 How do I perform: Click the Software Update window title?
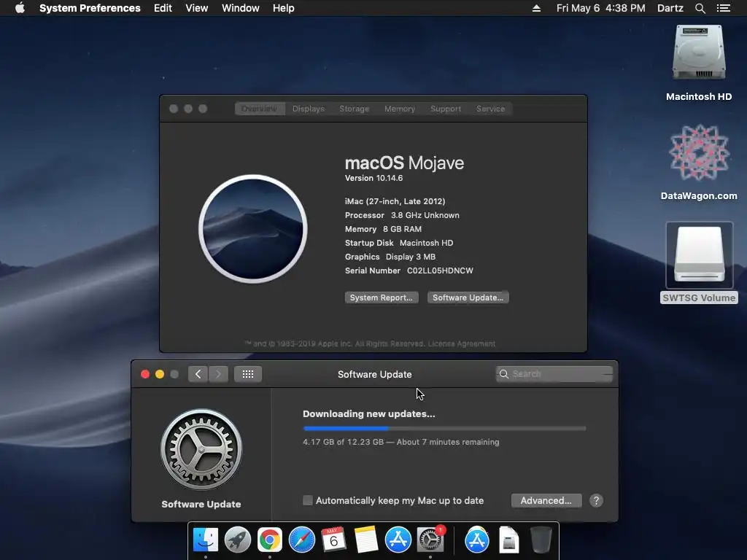pos(374,374)
